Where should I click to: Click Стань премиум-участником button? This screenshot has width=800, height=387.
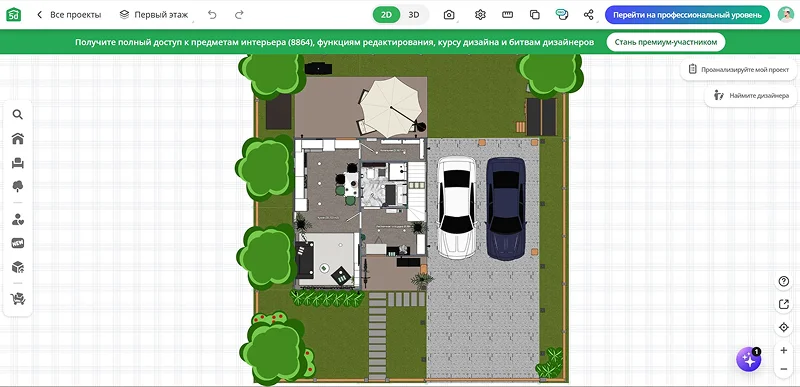[666, 42]
